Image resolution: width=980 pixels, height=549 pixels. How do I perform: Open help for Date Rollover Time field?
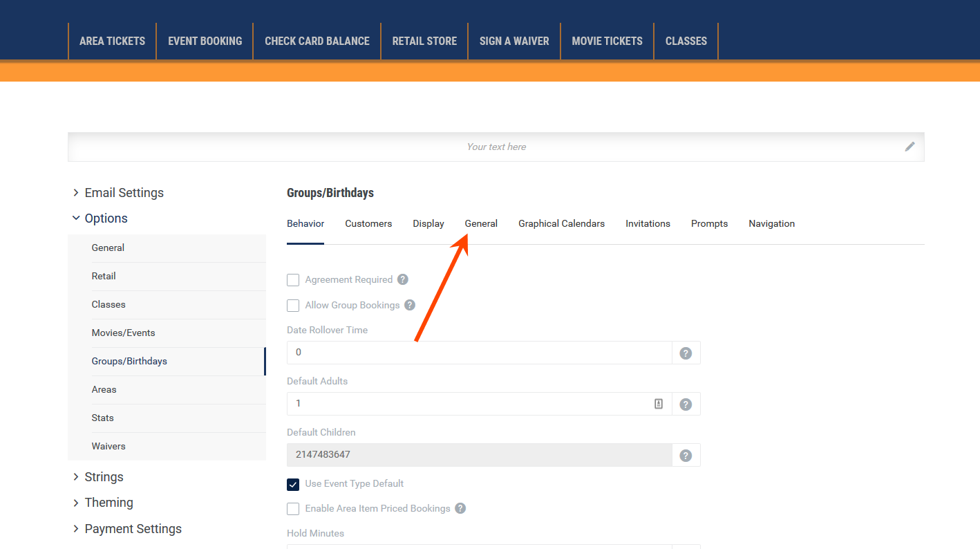(x=686, y=353)
